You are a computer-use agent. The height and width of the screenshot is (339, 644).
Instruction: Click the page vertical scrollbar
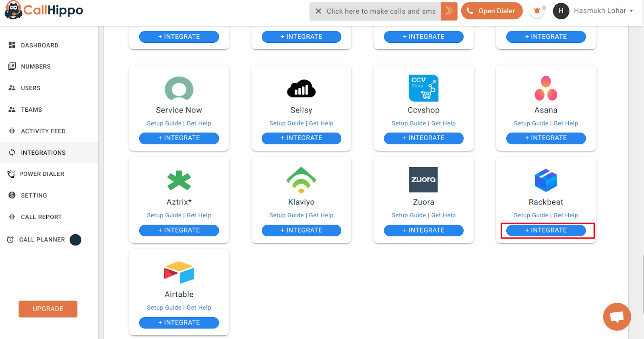[x=642, y=284]
